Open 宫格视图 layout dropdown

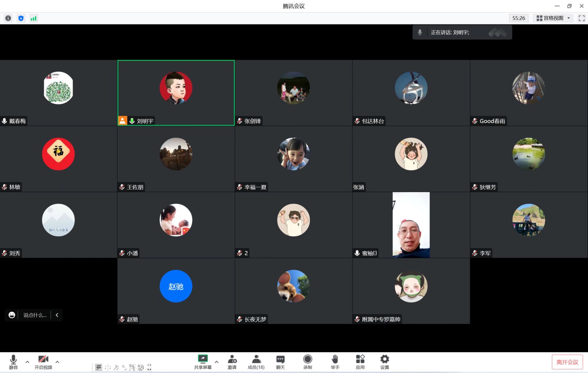click(553, 18)
